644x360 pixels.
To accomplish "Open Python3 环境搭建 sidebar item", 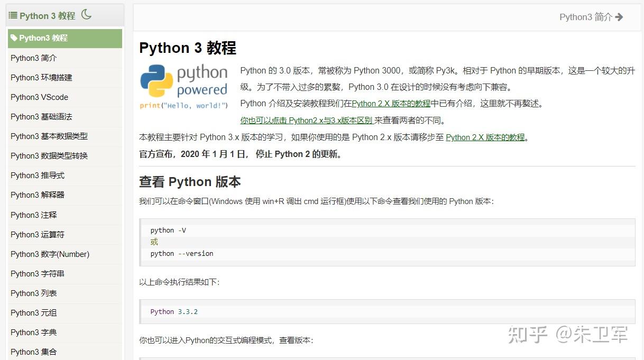I will point(41,77).
